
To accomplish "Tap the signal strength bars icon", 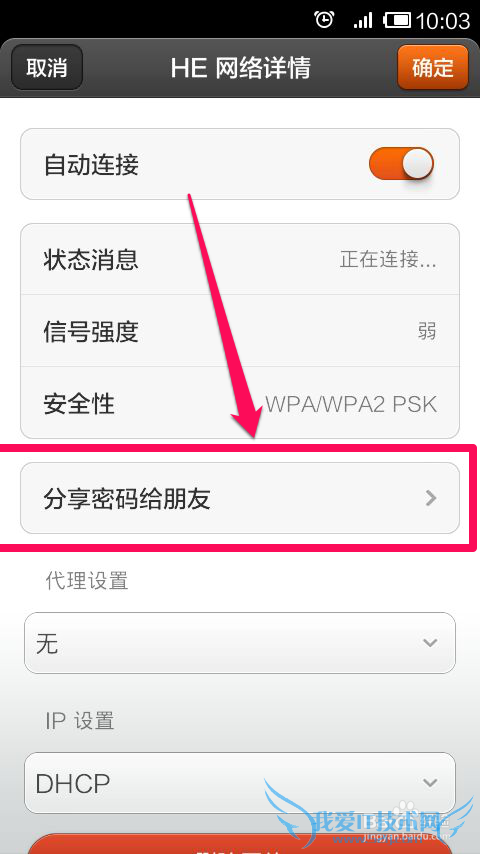I will 362,21.
